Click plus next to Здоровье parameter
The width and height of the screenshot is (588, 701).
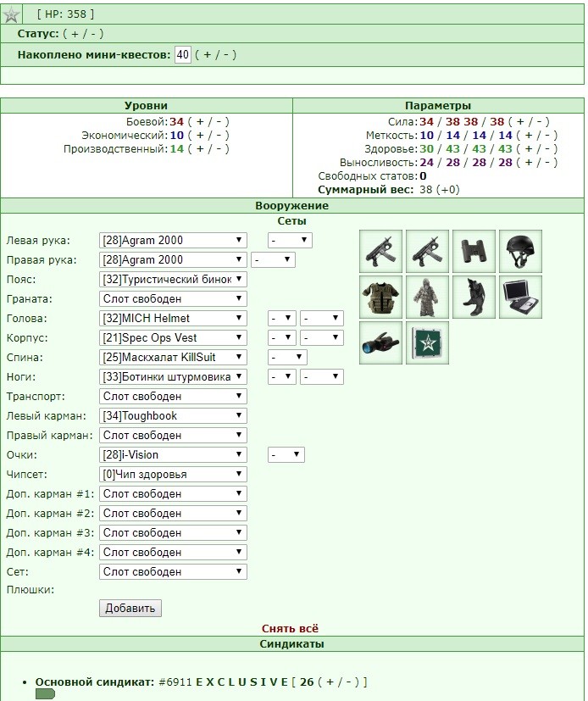click(x=529, y=149)
